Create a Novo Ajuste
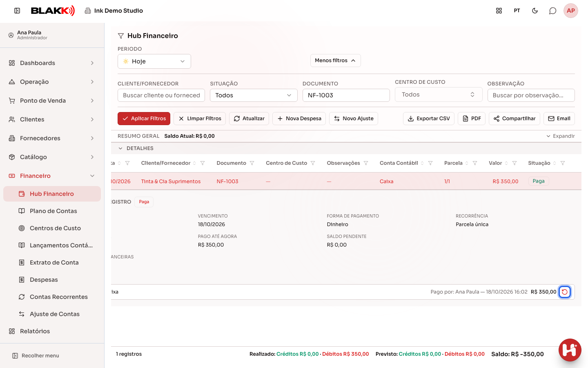 point(354,119)
